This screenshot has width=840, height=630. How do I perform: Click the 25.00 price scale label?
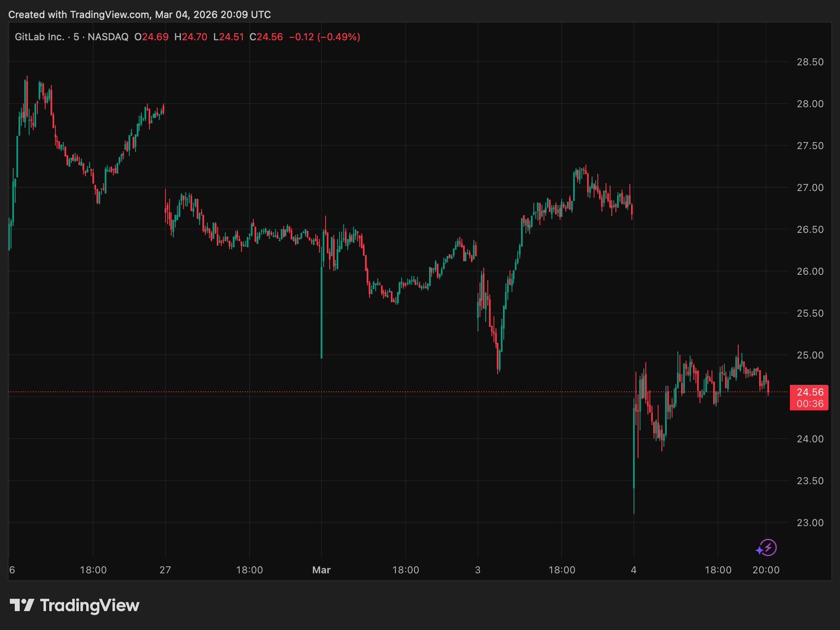click(x=810, y=355)
